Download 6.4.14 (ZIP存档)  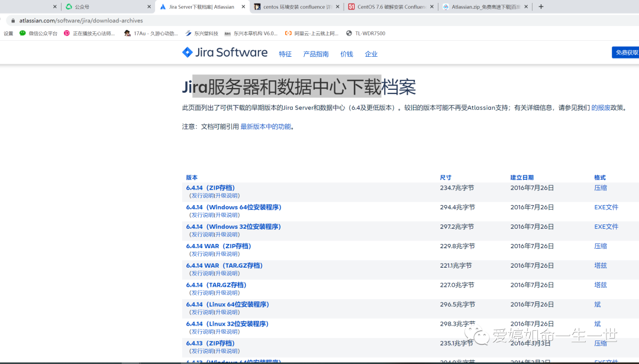click(210, 188)
